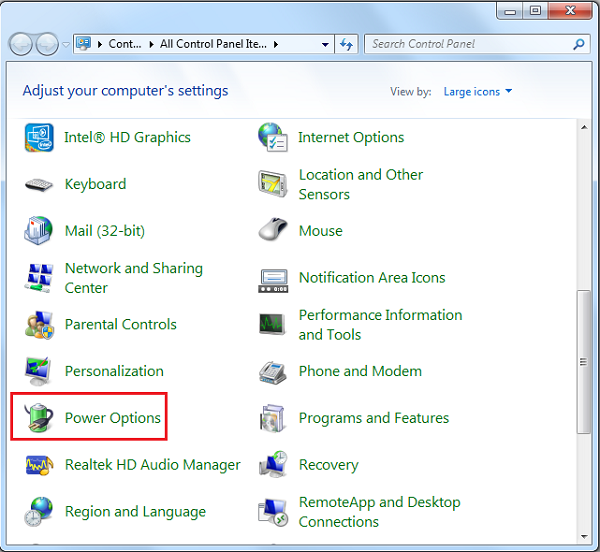Open the Mail (32-bit) icon
600x552 pixels.
click(39, 231)
